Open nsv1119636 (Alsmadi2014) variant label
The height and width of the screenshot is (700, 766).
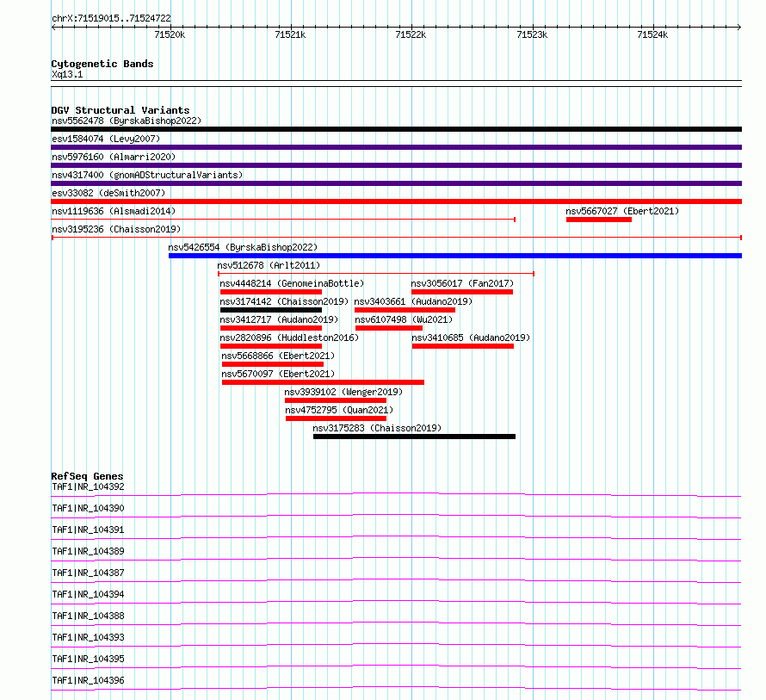point(114,211)
